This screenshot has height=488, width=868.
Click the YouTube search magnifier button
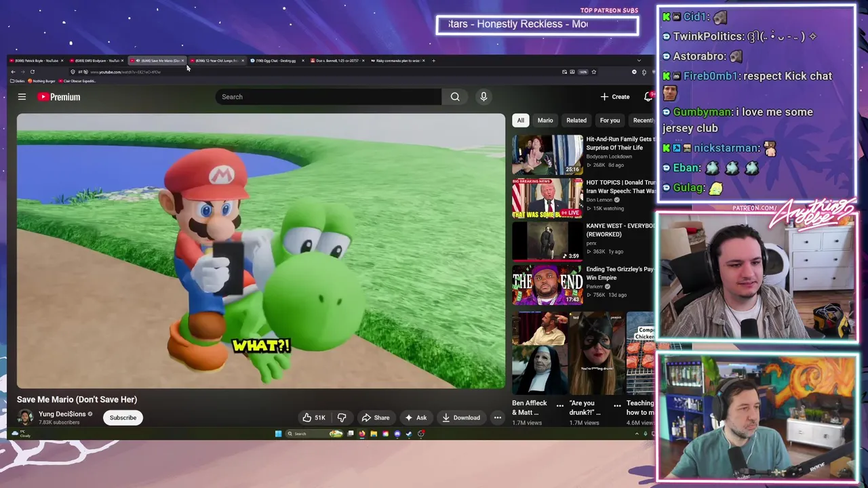pyautogui.click(x=455, y=97)
